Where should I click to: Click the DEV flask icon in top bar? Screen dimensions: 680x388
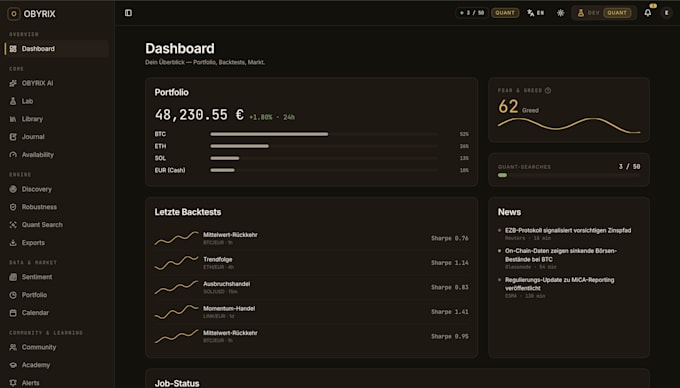pos(581,13)
